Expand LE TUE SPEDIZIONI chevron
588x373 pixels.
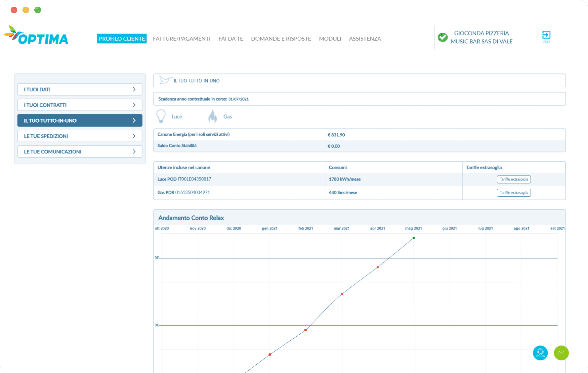(134, 136)
